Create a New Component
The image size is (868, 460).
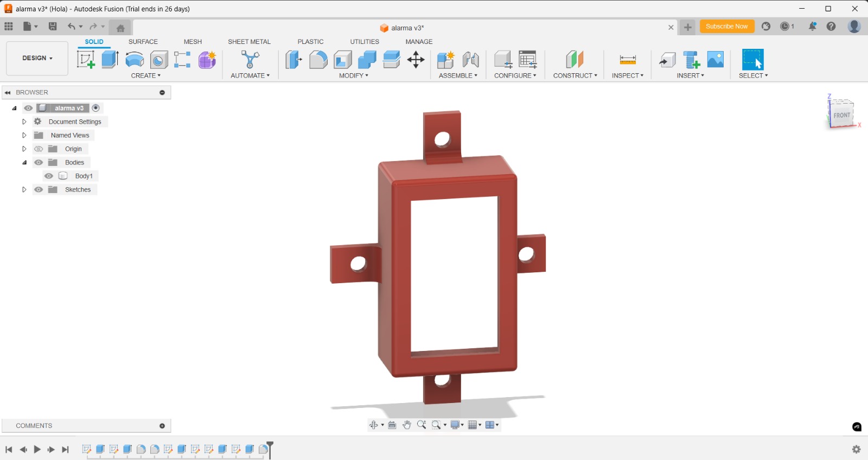[x=446, y=60]
